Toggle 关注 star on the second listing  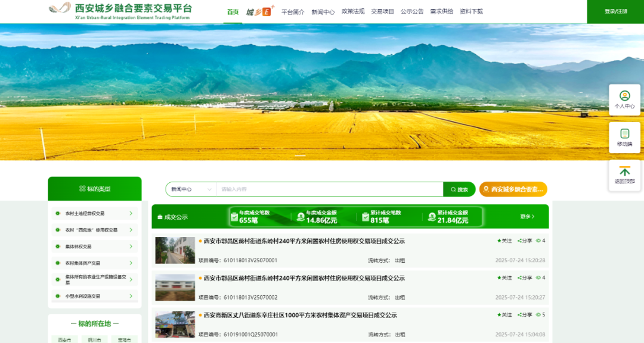click(x=499, y=278)
